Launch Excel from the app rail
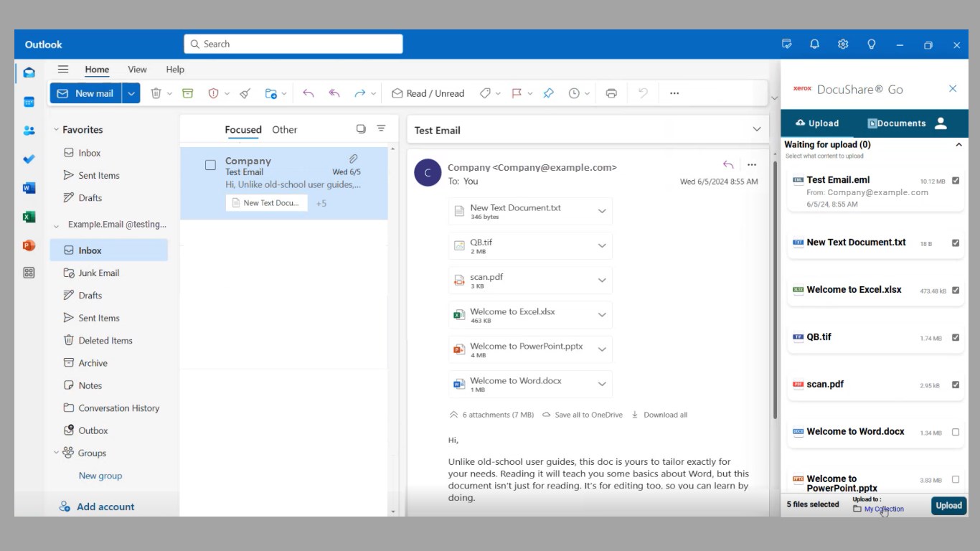This screenshot has width=980, height=551. tap(29, 217)
